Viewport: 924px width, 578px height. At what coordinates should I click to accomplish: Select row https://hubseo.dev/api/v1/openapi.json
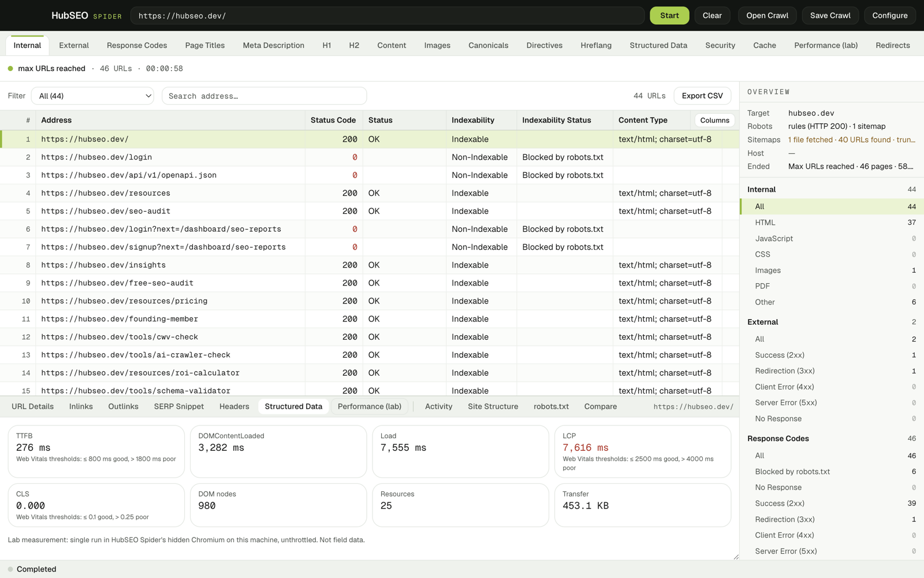[x=370, y=175]
